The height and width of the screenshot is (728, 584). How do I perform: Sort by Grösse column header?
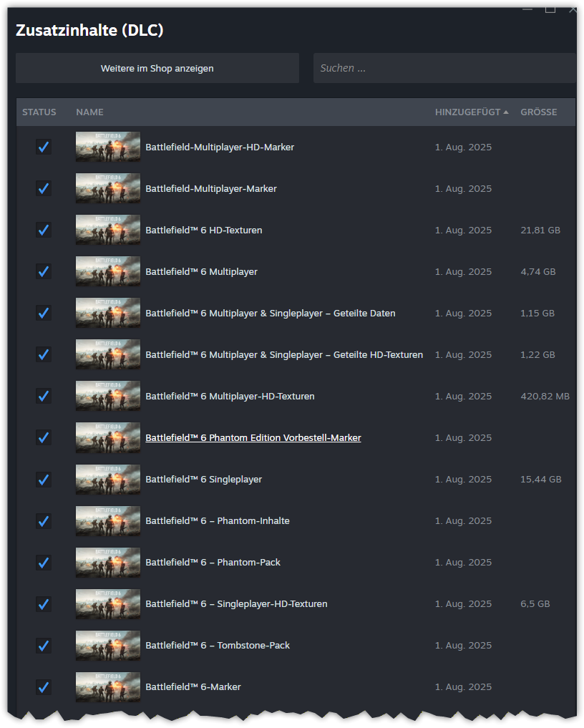538,112
